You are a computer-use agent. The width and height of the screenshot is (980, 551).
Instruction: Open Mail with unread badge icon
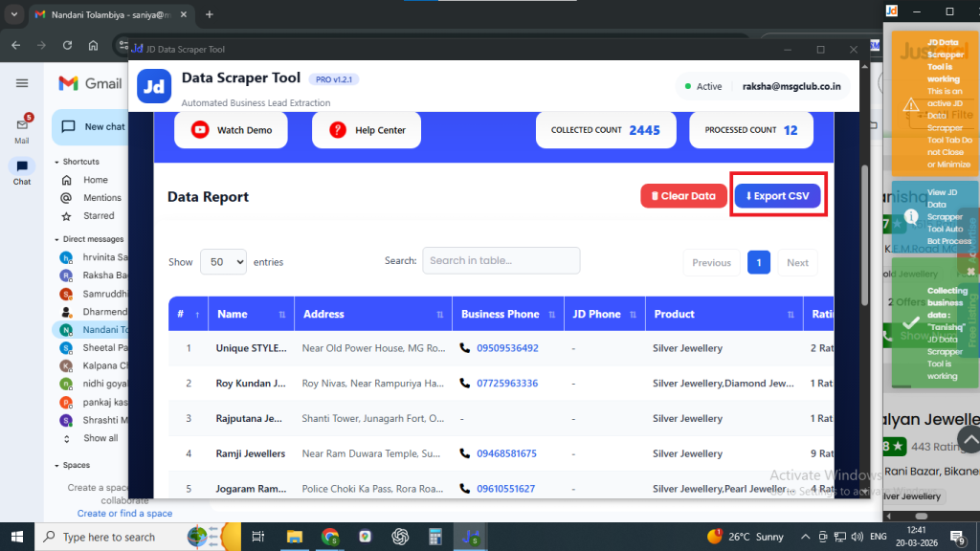tap(22, 124)
